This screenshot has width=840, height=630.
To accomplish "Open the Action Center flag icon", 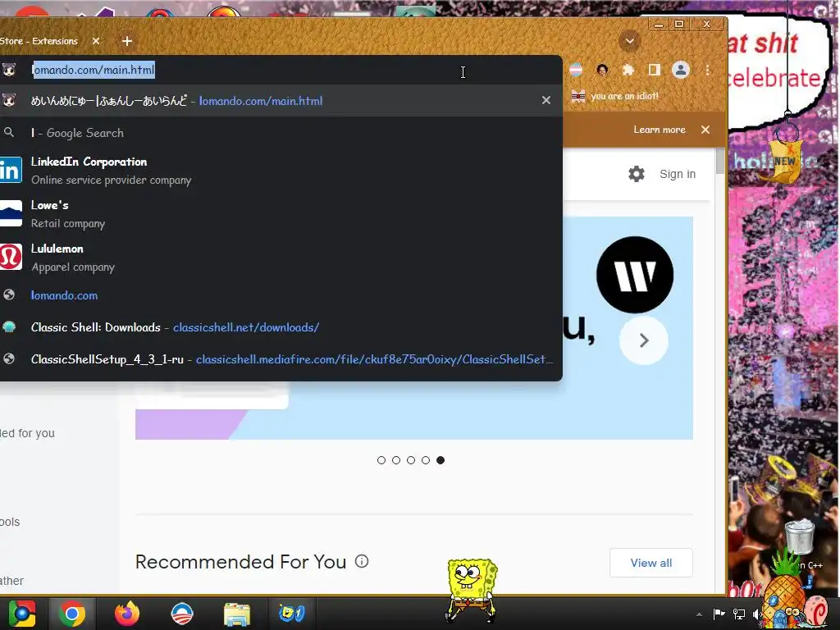I will coord(719,614).
